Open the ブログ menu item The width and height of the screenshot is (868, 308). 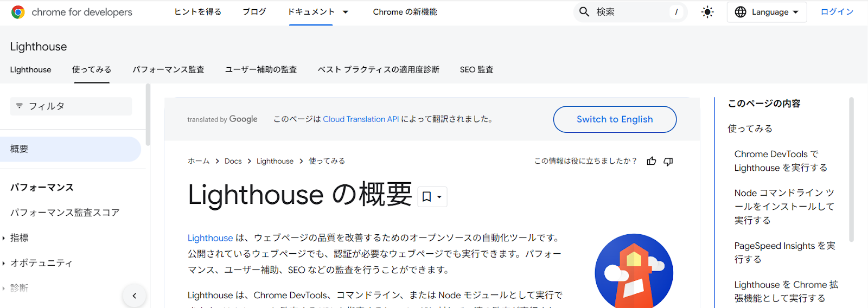pyautogui.click(x=254, y=12)
